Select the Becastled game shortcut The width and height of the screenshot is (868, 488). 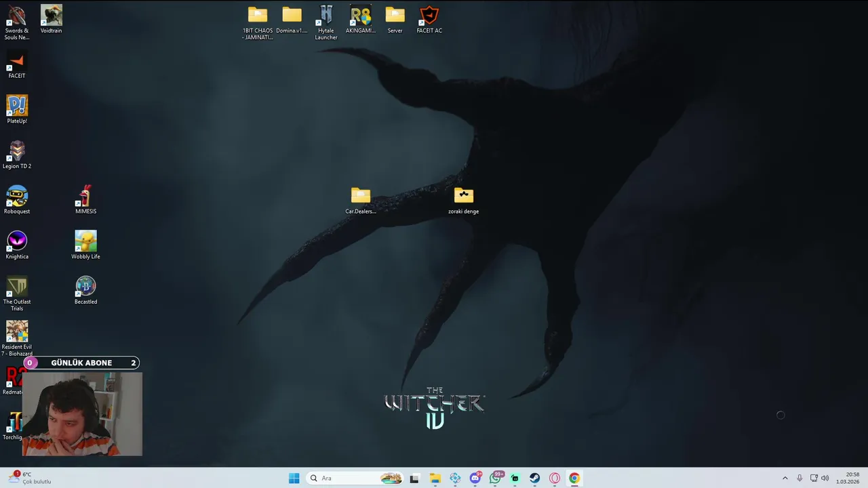(85, 290)
